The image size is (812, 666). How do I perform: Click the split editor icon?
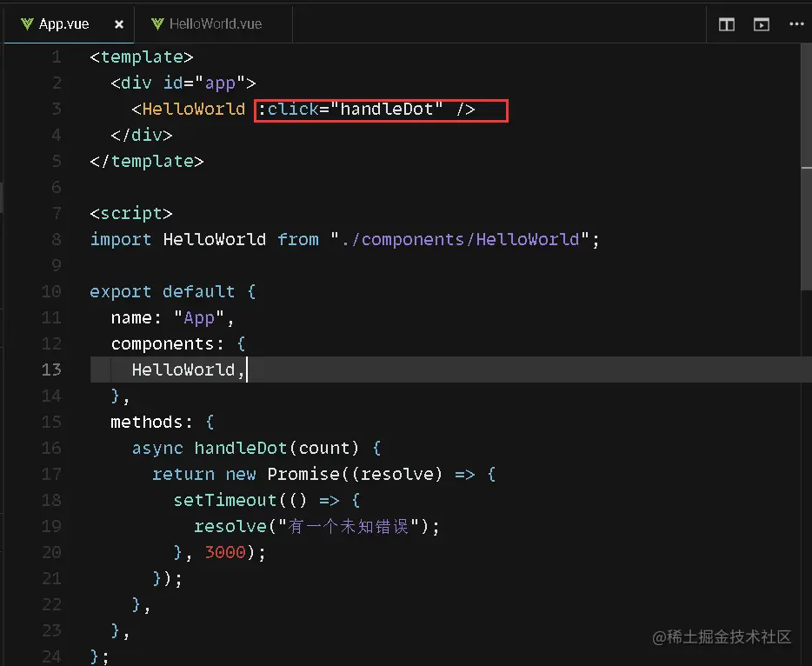coord(727,24)
